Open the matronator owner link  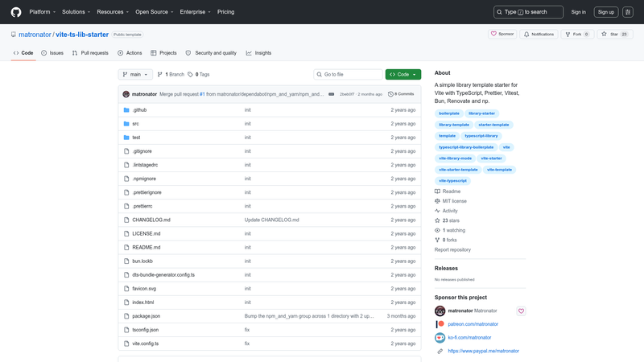point(35,35)
